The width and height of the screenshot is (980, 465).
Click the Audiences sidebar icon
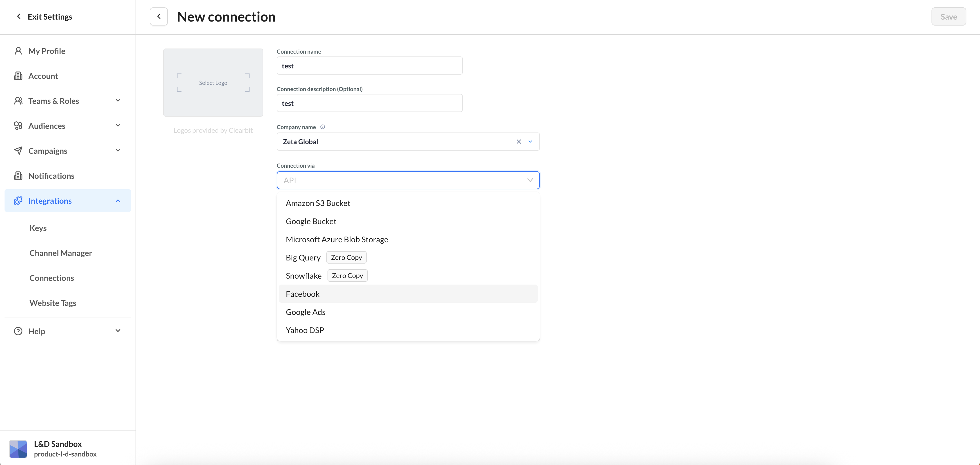tap(18, 126)
